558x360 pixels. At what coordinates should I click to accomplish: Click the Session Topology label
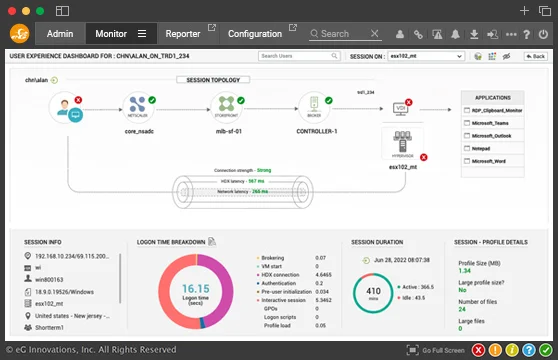pyautogui.click(x=213, y=80)
